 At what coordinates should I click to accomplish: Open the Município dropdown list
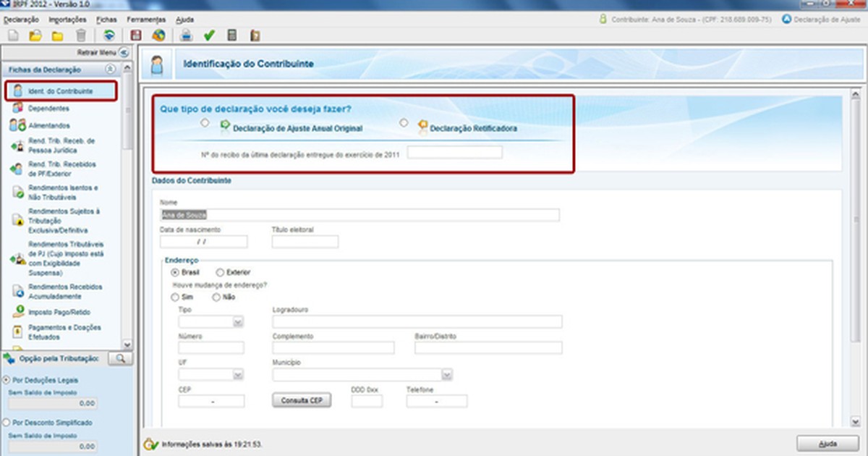[447, 375]
